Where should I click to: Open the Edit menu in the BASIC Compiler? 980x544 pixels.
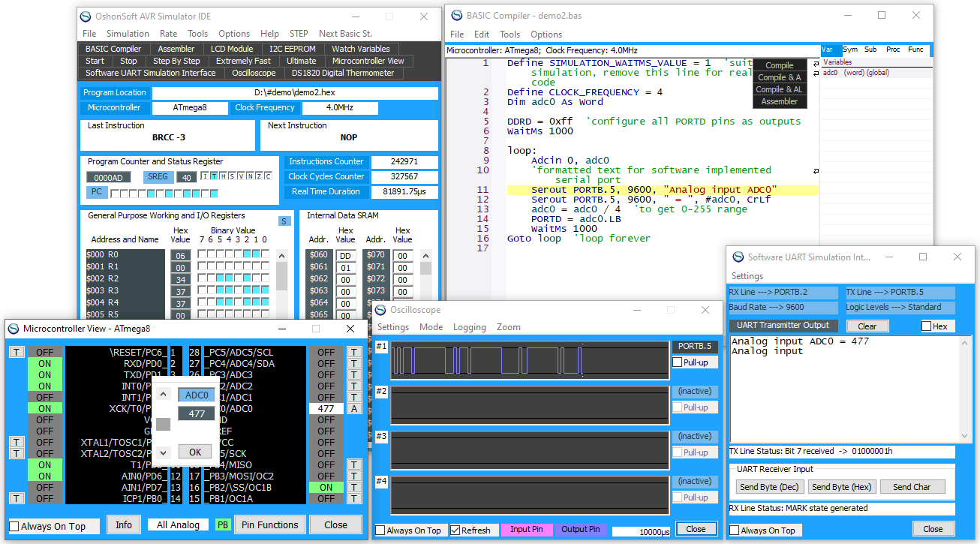point(482,35)
